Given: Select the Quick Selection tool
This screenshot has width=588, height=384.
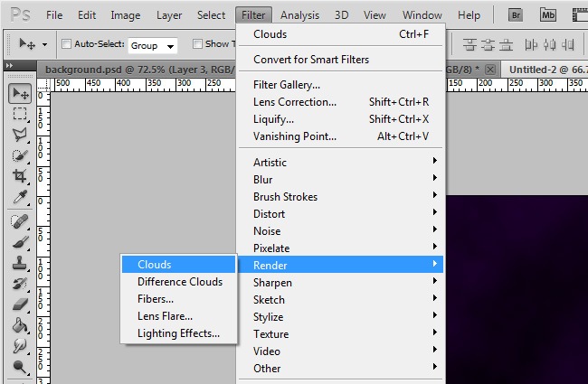Looking at the screenshot, I should pos(20,155).
